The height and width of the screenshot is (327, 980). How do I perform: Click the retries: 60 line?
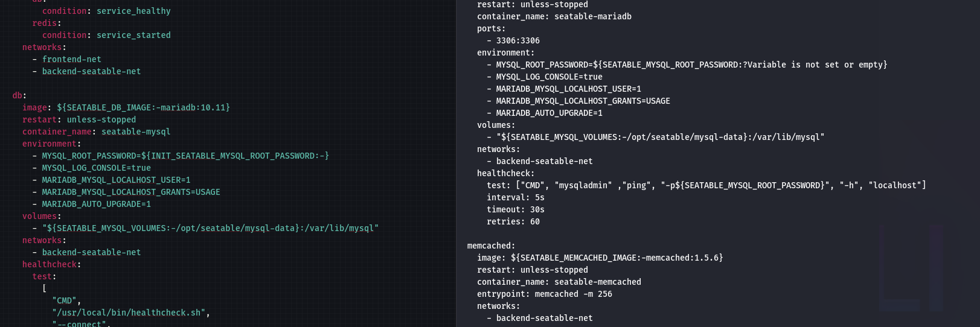[x=513, y=221]
